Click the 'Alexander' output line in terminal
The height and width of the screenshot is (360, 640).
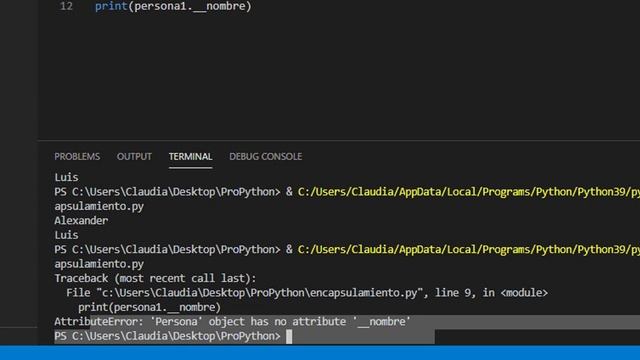[81, 221]
